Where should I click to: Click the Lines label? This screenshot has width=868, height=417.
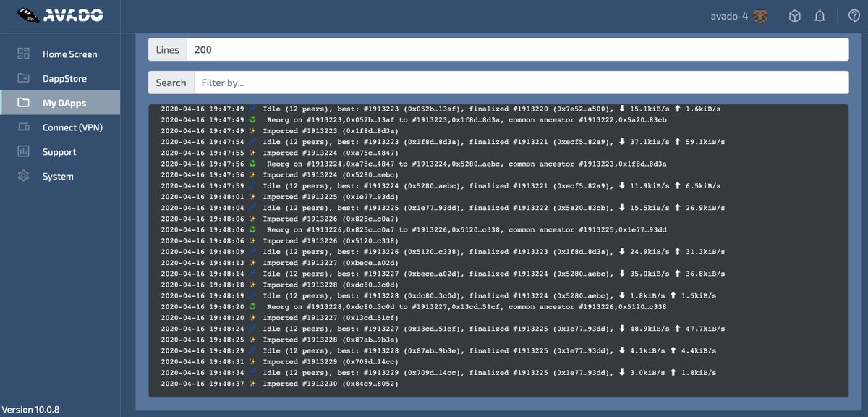tap(167, 50)
